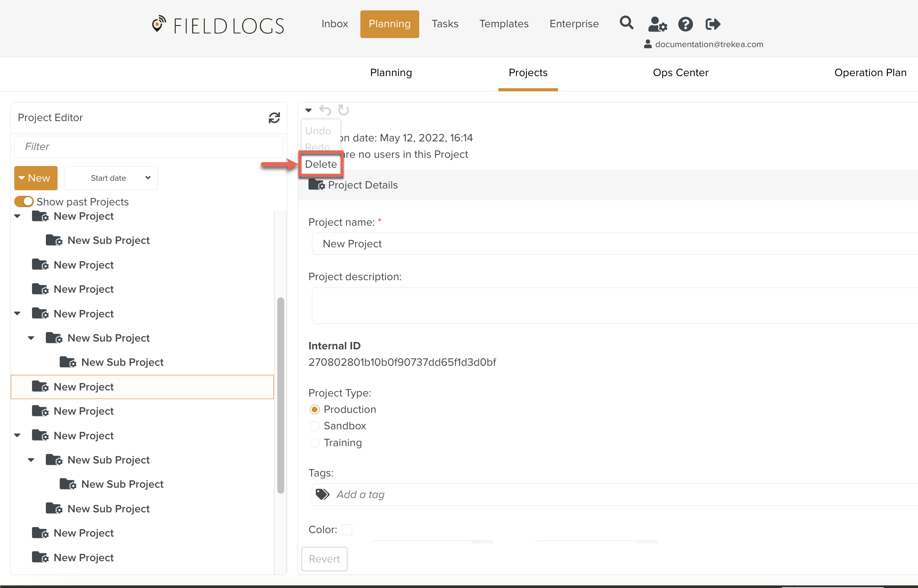Refresh the Project Editor list
This screenshot has width=918, height=588.
click(274, 118)
